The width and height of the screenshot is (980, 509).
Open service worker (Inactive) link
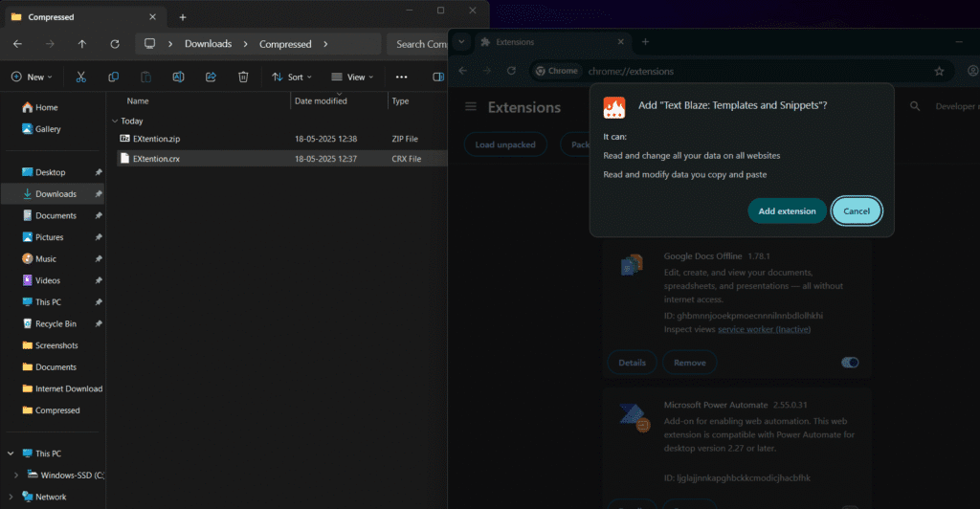click(764, 329)
